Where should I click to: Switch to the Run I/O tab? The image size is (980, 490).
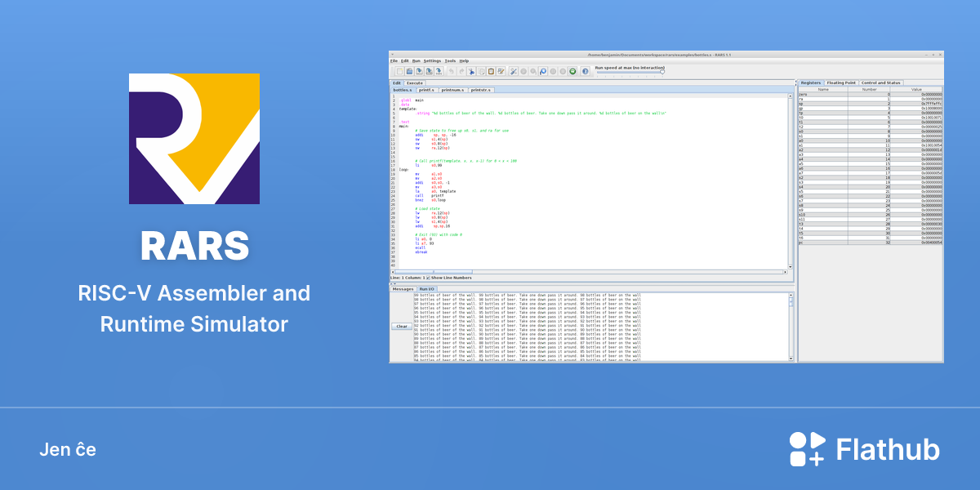[427, 288]
